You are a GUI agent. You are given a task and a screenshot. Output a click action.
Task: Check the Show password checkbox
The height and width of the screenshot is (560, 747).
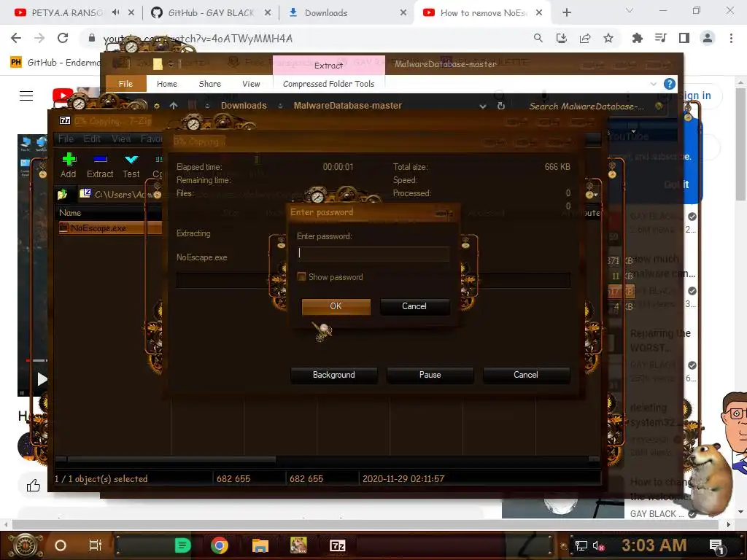tap(301, 276)
